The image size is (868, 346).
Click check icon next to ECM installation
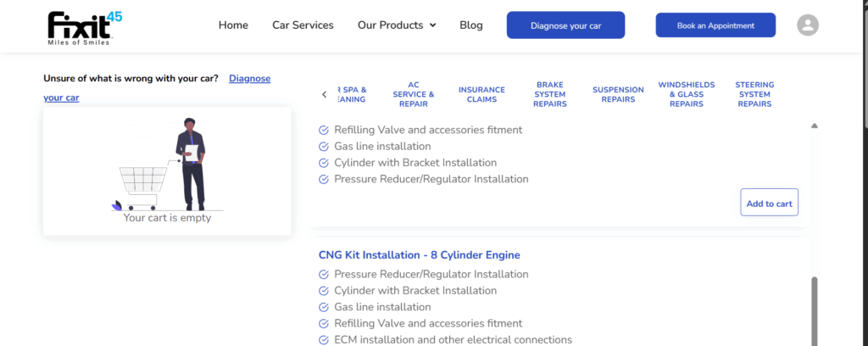click(323, 340)
